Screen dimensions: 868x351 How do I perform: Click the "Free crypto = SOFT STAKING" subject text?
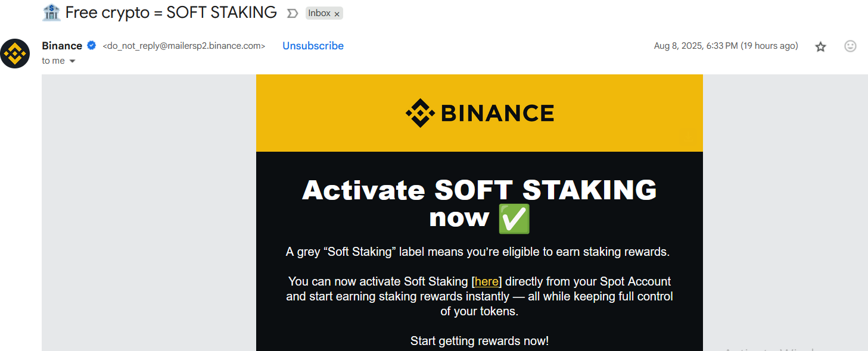[171, 12]
